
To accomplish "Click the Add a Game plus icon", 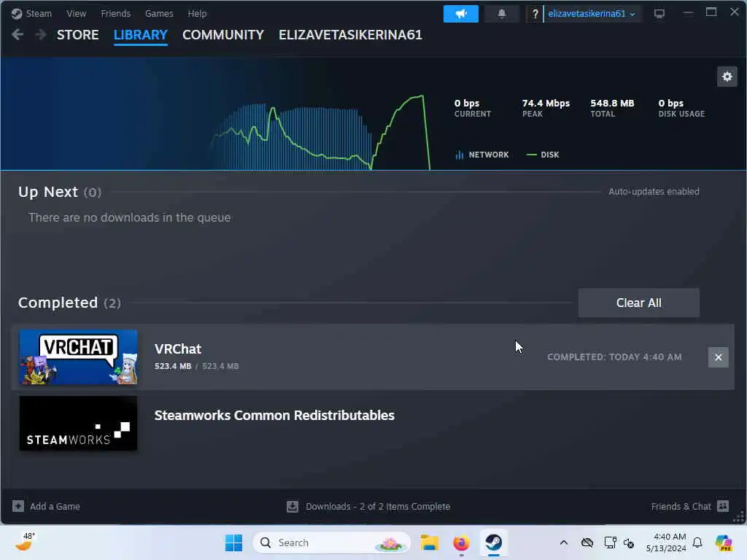I will pyautogui.click(x=18, y=506).
